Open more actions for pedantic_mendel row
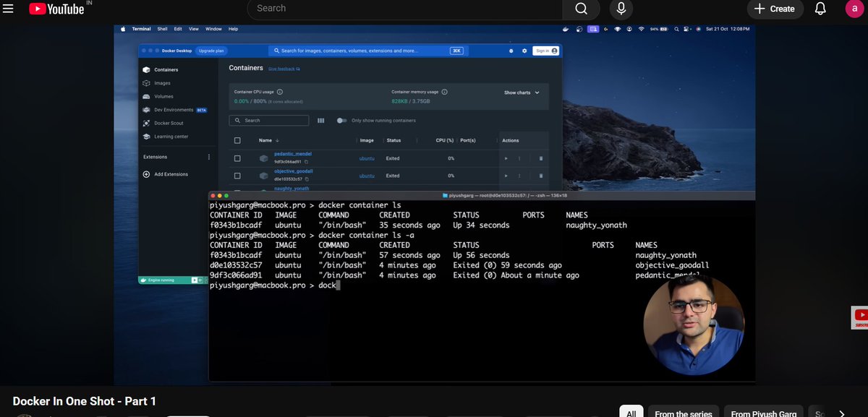 [519, 158]
